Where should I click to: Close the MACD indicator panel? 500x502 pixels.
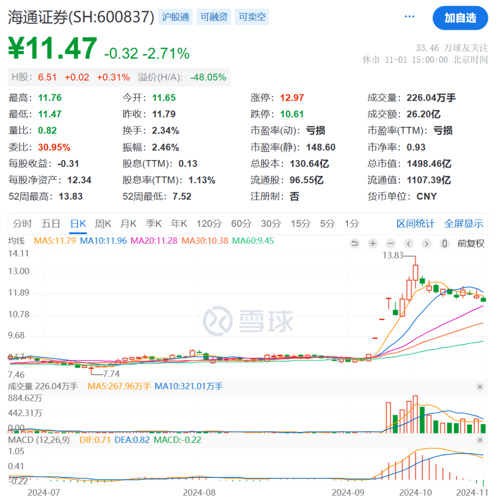pos(480,441)
